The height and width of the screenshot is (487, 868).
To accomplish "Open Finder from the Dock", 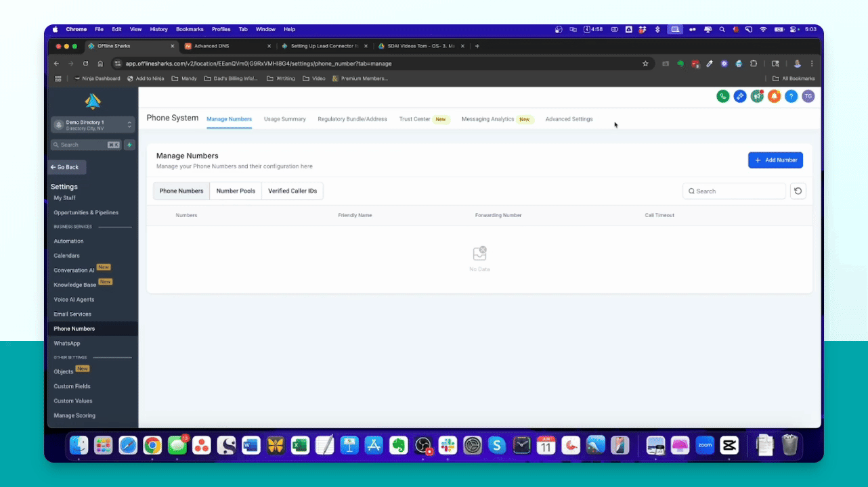I will click(x=79, y=445).
